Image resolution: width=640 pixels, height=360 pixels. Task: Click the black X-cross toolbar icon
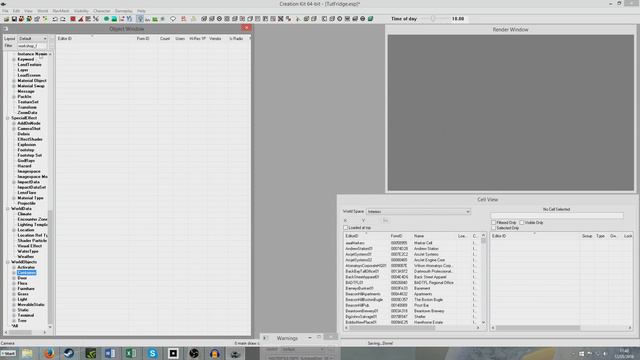(x=281, y=19)
